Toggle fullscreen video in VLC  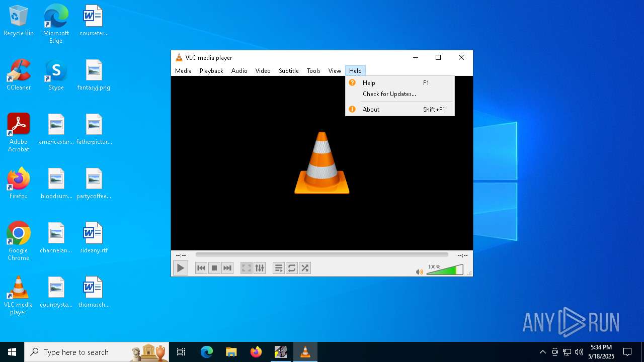point(247,268)
